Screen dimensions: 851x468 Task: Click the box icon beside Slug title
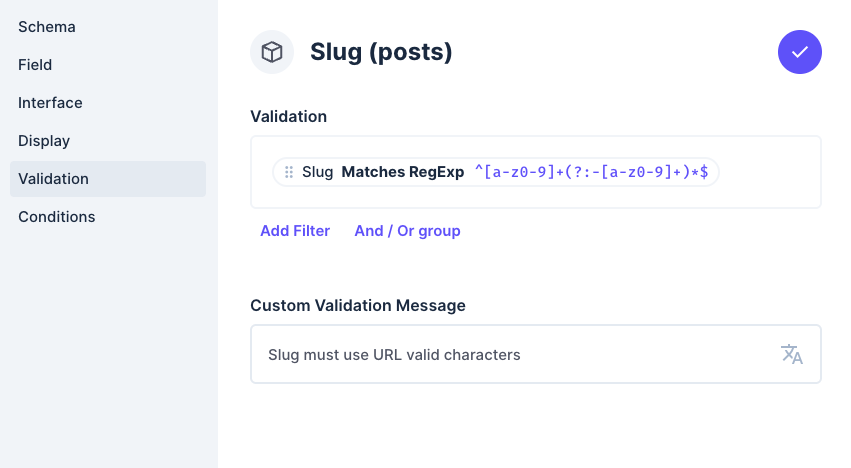pos(272,52)
